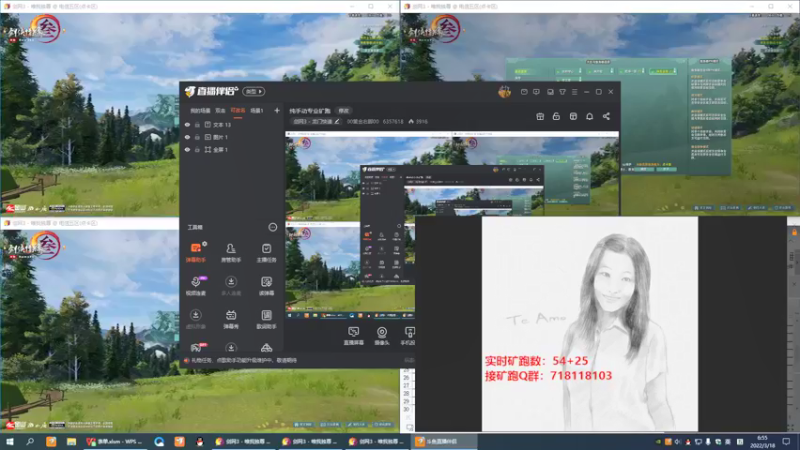Open the video mic-link tool with purple badge
Image resolution: width=800 pixels, height=450 pixels.
click(x=196, y=286)
